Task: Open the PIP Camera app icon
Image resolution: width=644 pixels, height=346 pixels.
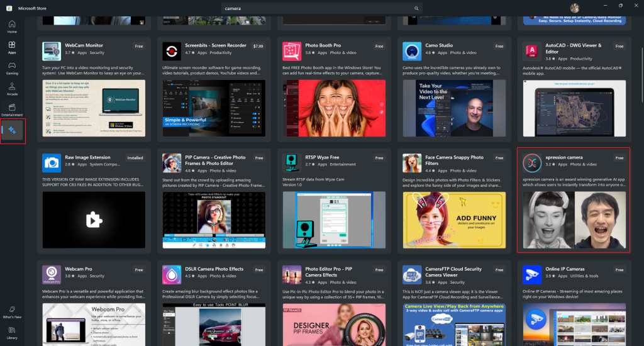Action: [172, 163]
